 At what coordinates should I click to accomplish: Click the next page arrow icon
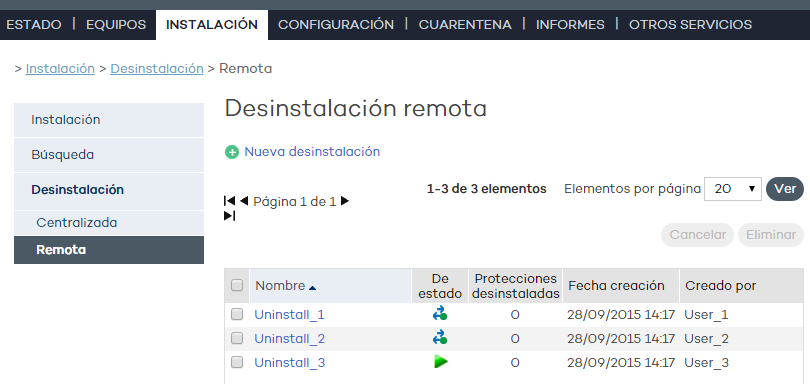tap(345, 201)
